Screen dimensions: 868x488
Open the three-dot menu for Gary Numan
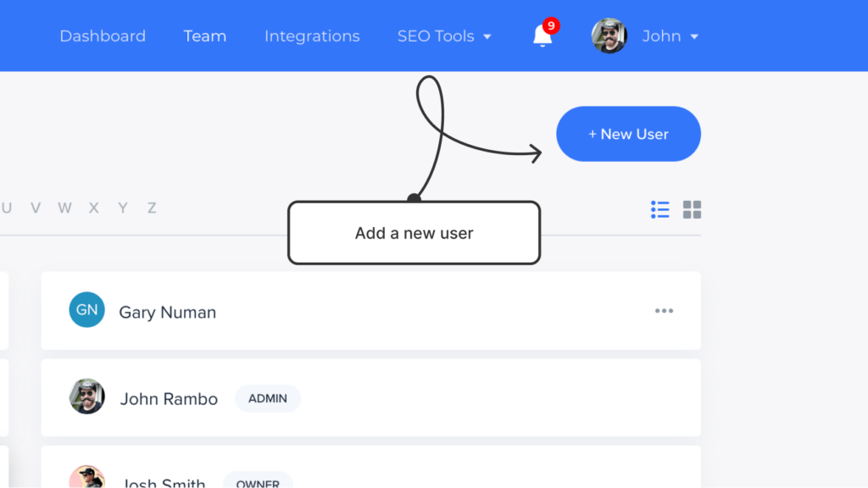(x=665, y=311)
